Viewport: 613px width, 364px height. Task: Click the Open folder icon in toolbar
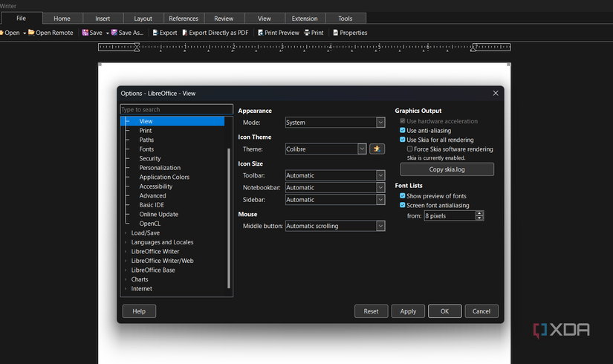tap(1, 33)
